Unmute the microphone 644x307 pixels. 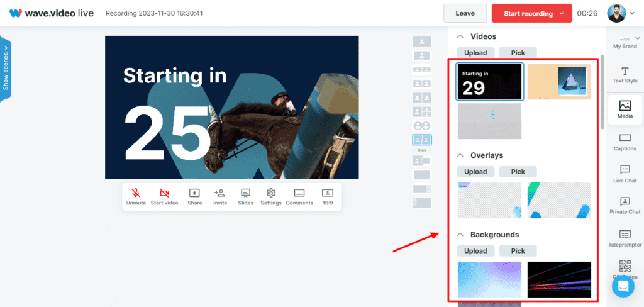point(136,198)
